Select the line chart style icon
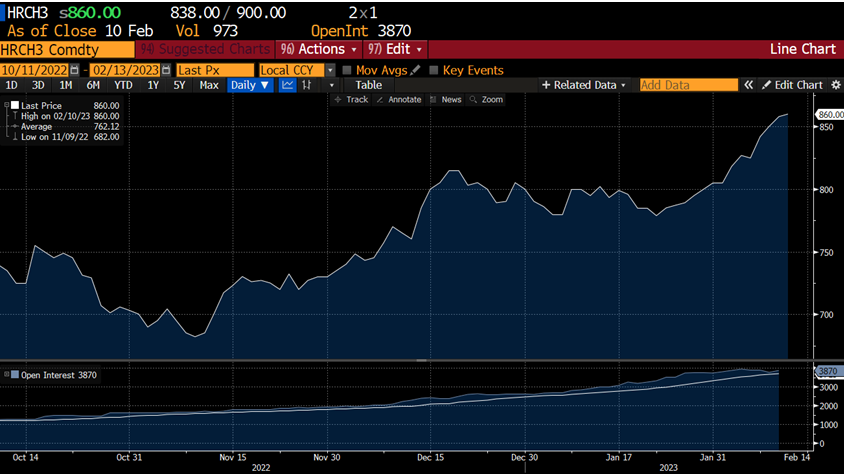The image size is (846, 474). [x=287, y=86]
